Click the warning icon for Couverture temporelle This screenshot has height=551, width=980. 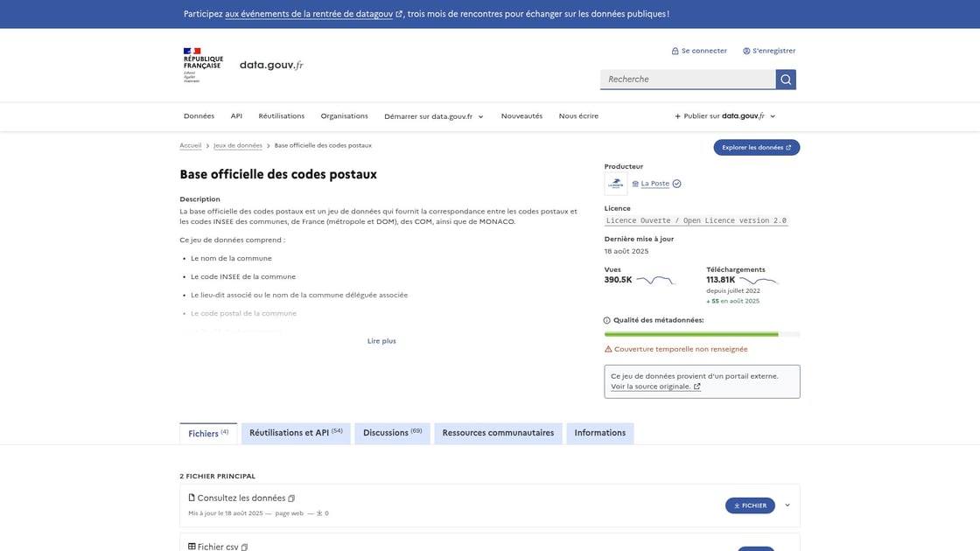[608, 349]
